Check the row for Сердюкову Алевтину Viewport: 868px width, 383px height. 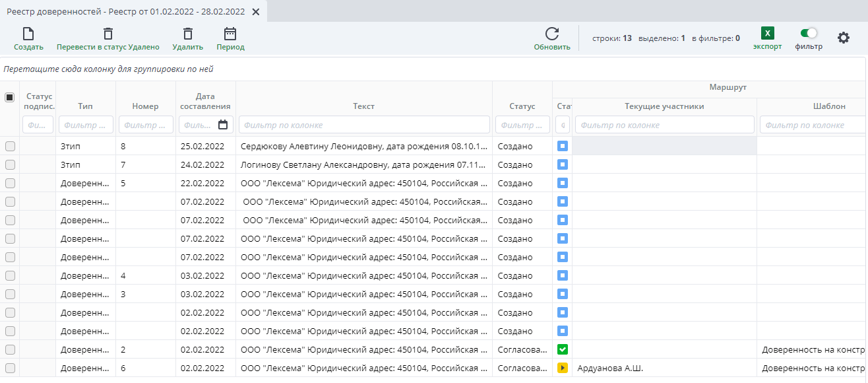click(10, 147)
